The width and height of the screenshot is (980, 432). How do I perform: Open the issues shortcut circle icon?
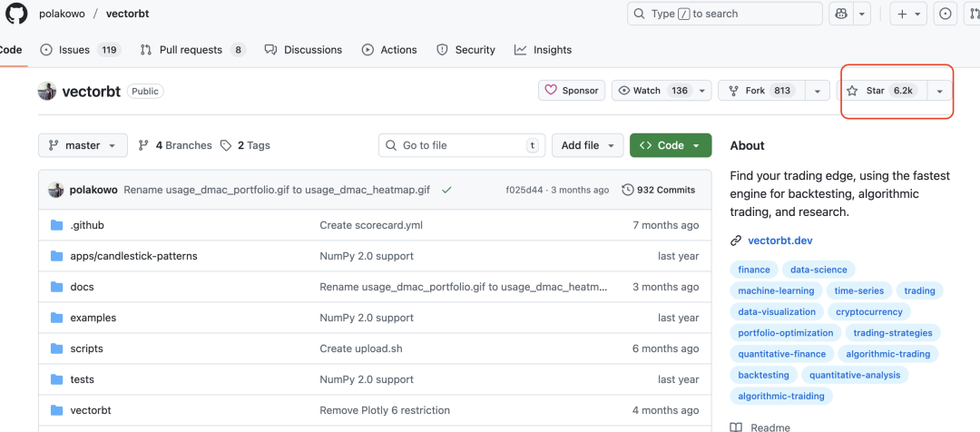945,14
